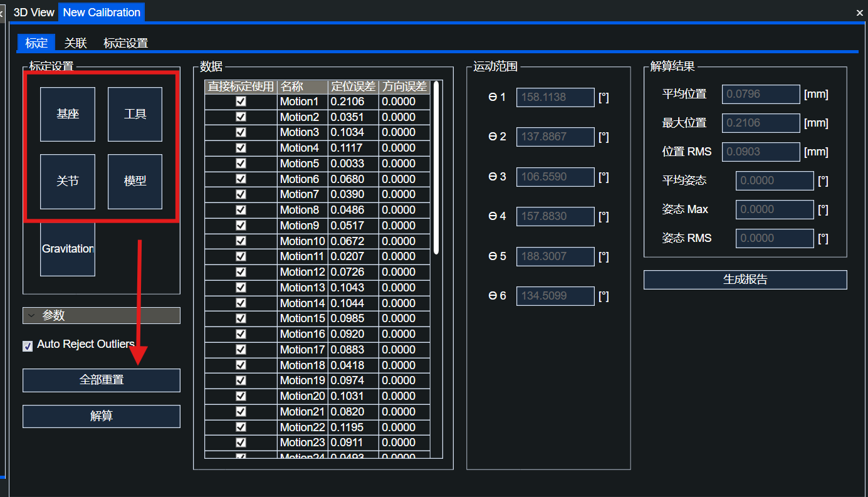
Task: Expand the 参数 section
Action: pyautogui.click(x=101, y=315)
